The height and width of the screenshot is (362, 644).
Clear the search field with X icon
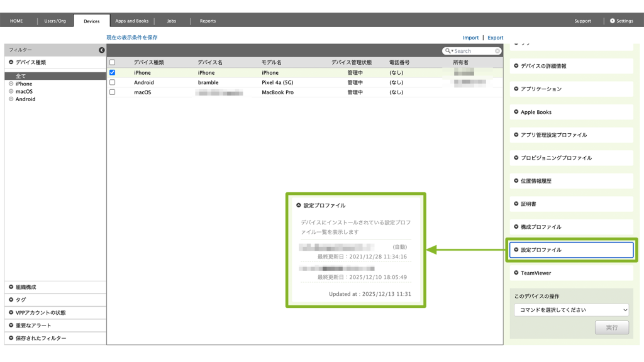click(x=497, y=51)
